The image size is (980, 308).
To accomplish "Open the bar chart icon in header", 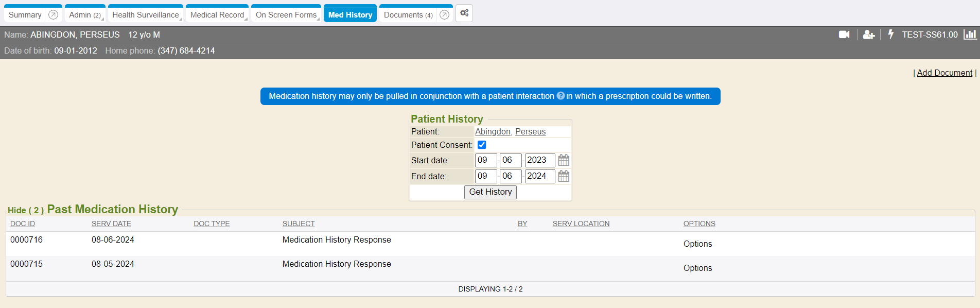I will coord(970,35).
